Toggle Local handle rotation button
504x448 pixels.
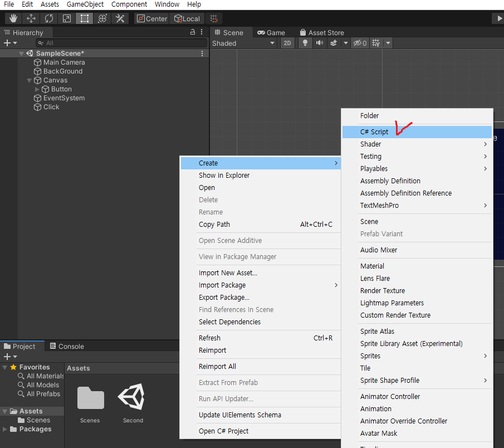(187, 18)
